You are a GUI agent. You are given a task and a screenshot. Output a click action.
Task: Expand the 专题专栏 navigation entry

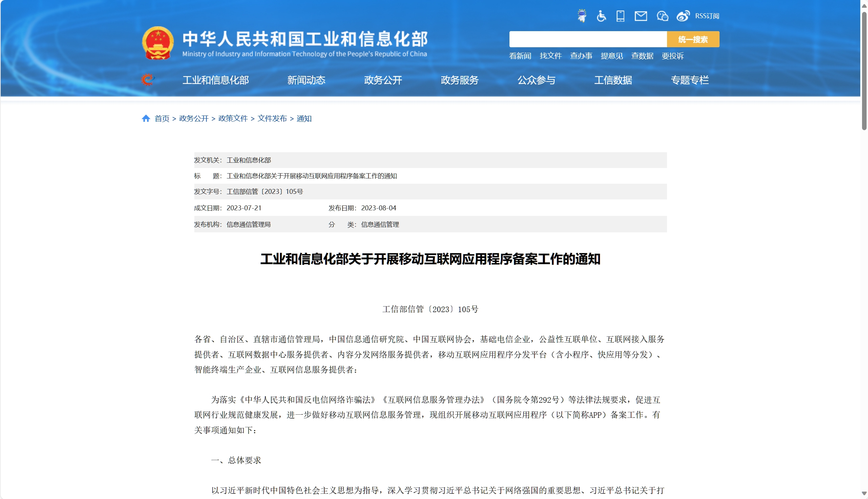690,80
